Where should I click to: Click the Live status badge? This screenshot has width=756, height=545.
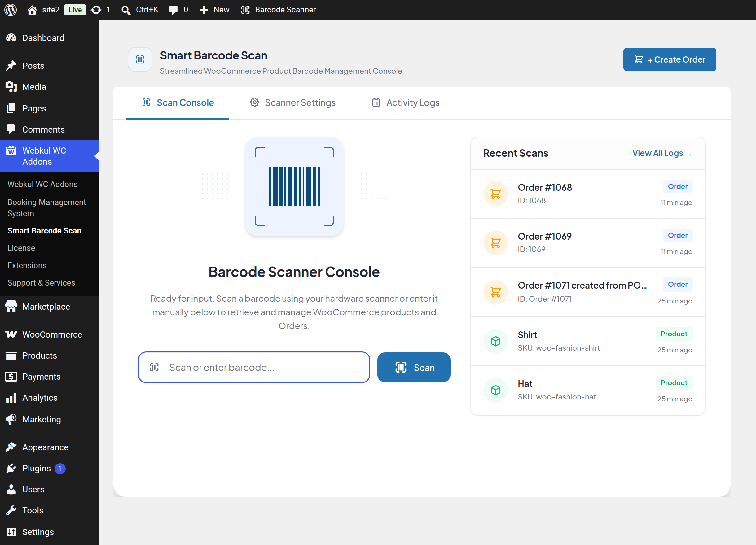coord(75,10)
